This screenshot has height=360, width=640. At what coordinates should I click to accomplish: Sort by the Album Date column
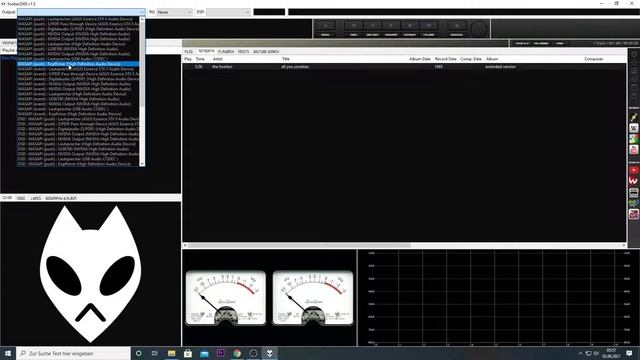[420, 59]
